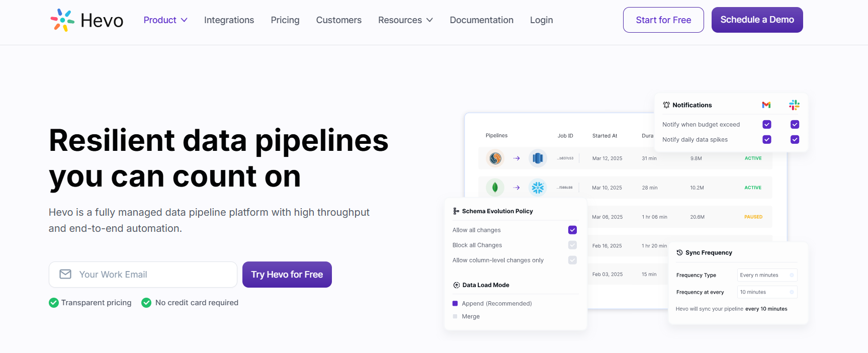Click the Started At column header
The width and height of the screenshot is (868, 353).
[x=604, y=136]
